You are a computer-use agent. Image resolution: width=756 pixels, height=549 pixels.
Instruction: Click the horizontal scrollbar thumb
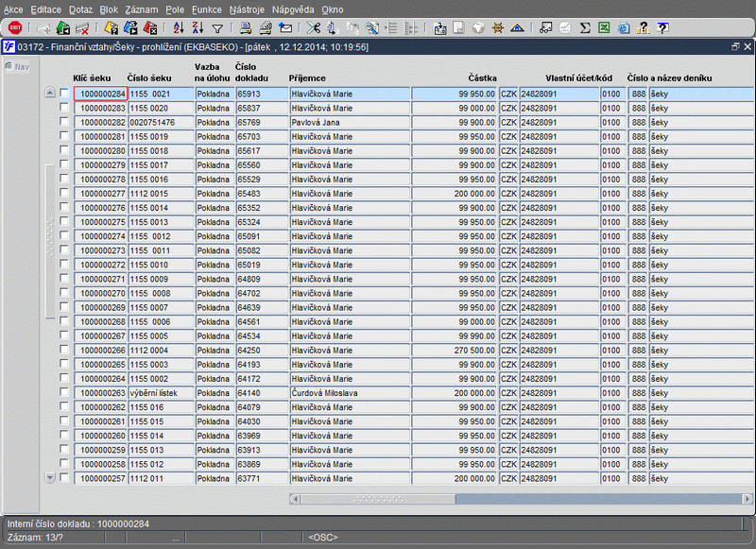[378, 499]
